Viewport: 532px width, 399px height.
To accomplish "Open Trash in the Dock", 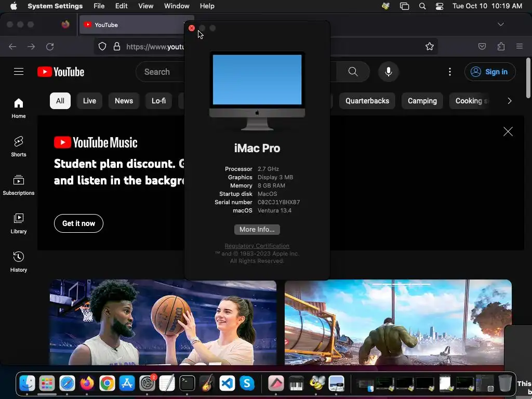I will click(x=505, y=383).
